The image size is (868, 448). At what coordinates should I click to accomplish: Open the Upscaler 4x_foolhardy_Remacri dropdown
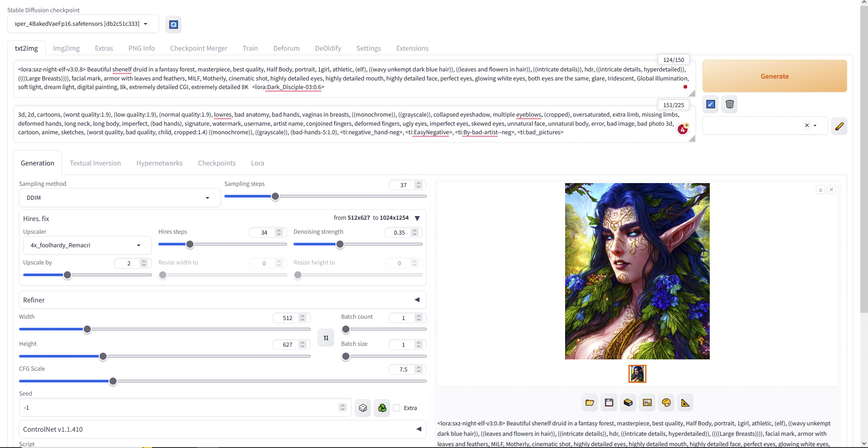click(x=87, y=245)
